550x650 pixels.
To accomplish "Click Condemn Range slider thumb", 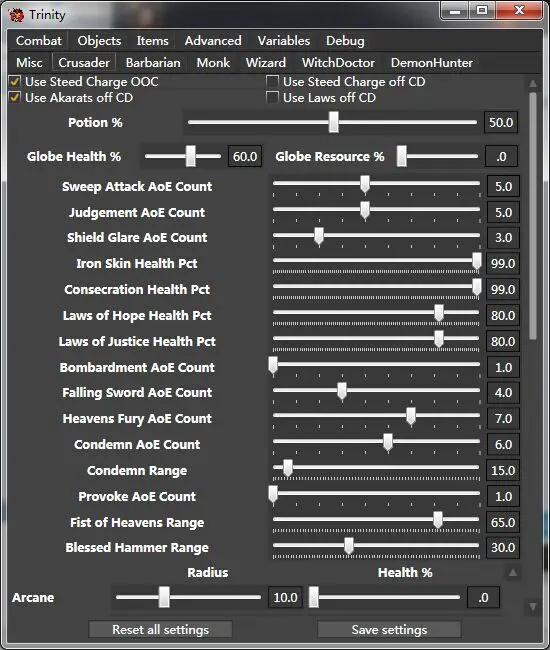I will click(288, 469).
